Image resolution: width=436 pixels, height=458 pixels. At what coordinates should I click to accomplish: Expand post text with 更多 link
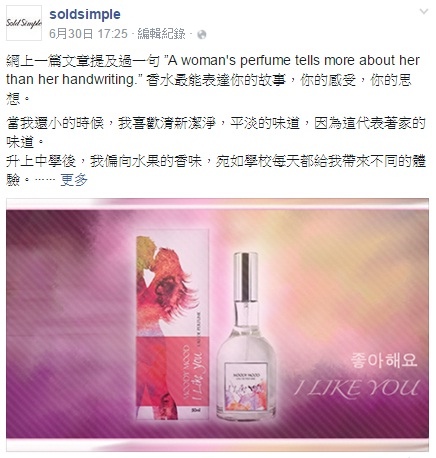click(74, 180)
